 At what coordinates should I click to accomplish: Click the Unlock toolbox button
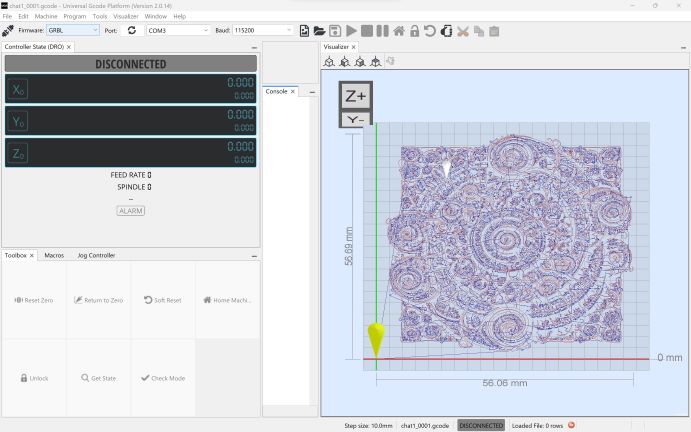(34, 378)
